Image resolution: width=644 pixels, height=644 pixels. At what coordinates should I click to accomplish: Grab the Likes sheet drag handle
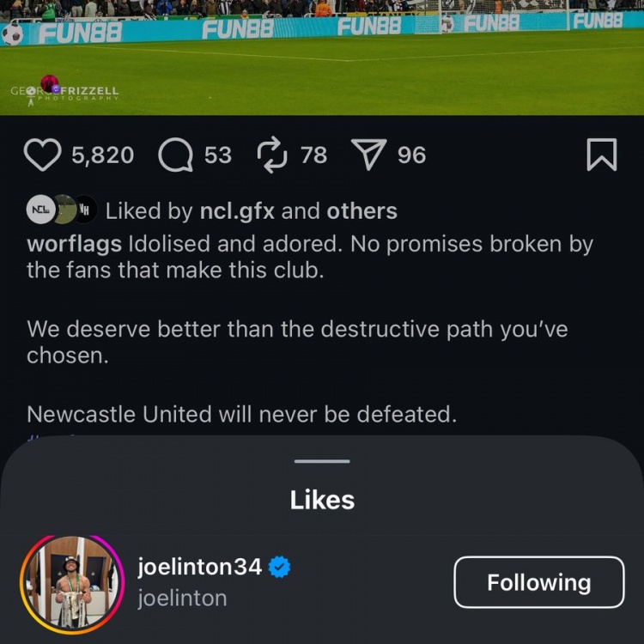tap(322, 462)
